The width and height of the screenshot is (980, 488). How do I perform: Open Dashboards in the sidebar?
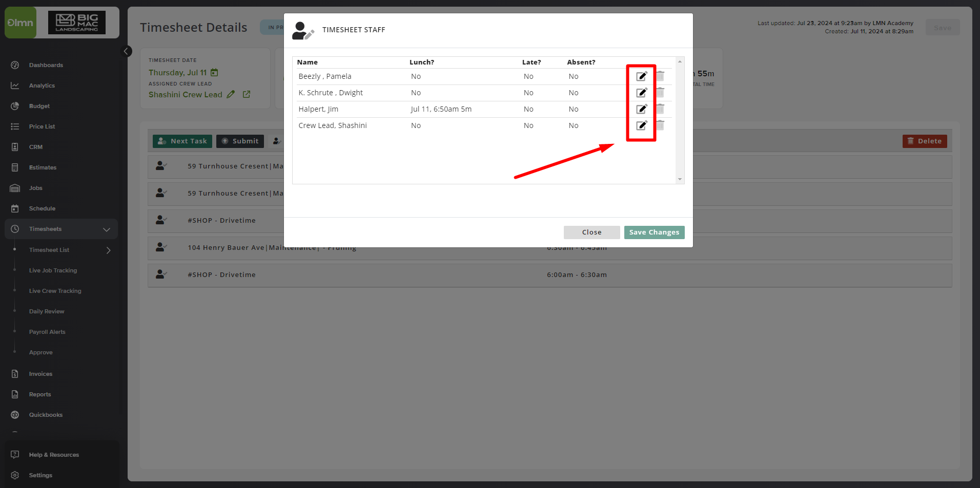click(46, 65)
